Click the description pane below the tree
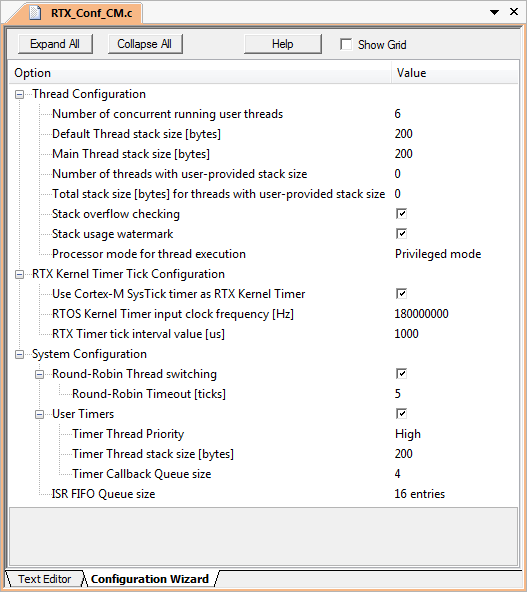This screenshot has width=527, height=592. tap(263, 536)
